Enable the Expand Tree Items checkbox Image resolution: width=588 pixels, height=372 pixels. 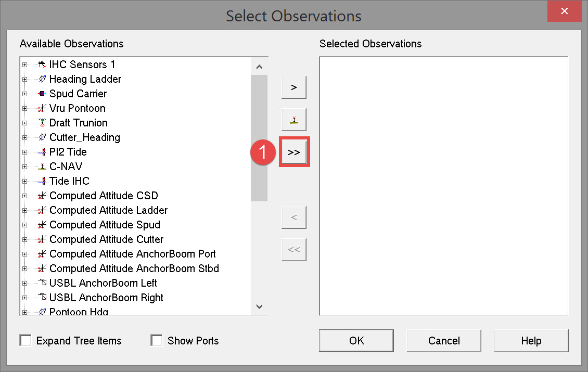point(25,341)
